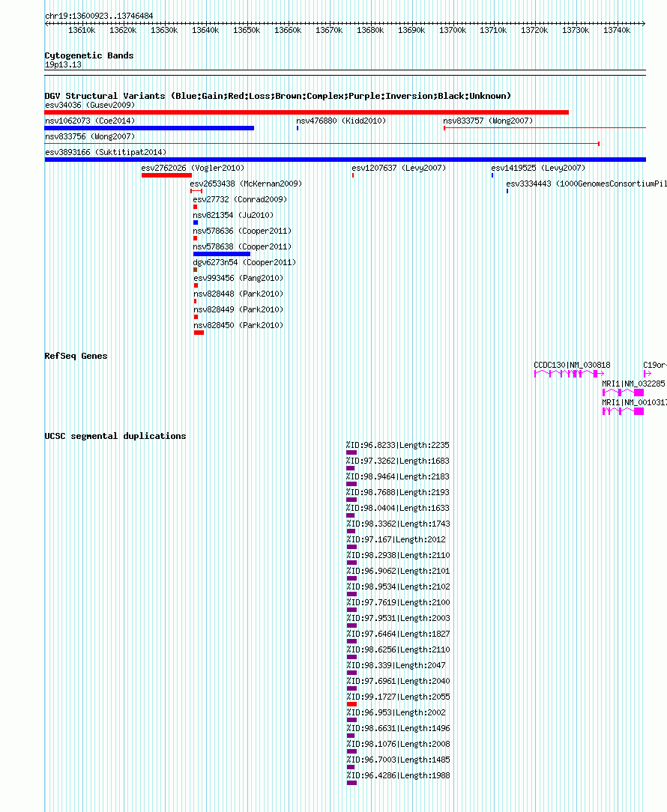The width and height of the screenshot is (667, 812).
Task: Select the 13700k ruler tick label
Action: point(453,31)
